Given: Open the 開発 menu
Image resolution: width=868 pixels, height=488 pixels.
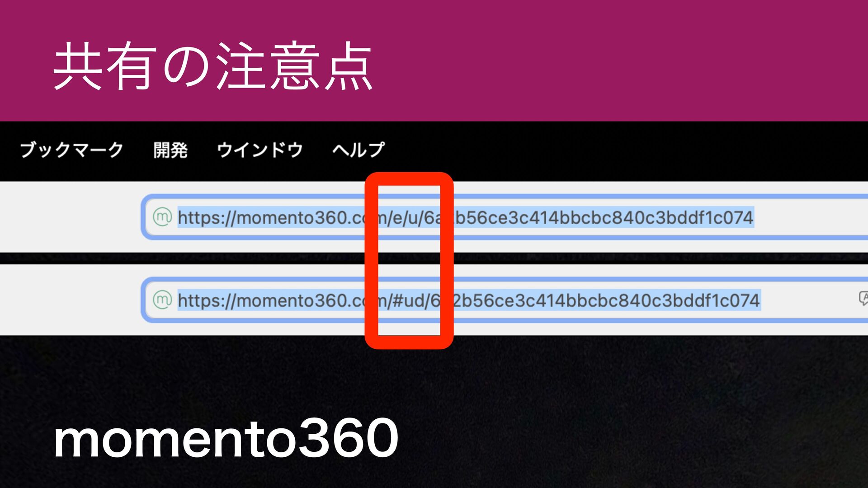Looking at the screenshot, I should tap(170, 150).
